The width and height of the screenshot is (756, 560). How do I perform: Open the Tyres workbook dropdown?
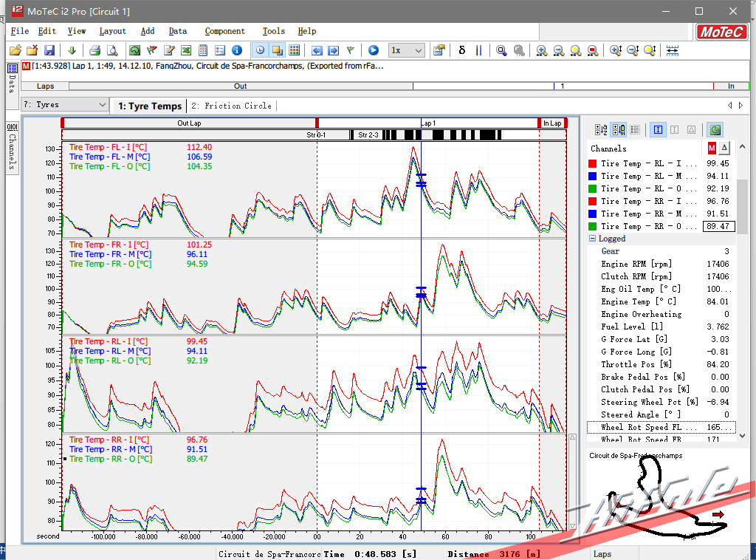click(x=65, y=105)
